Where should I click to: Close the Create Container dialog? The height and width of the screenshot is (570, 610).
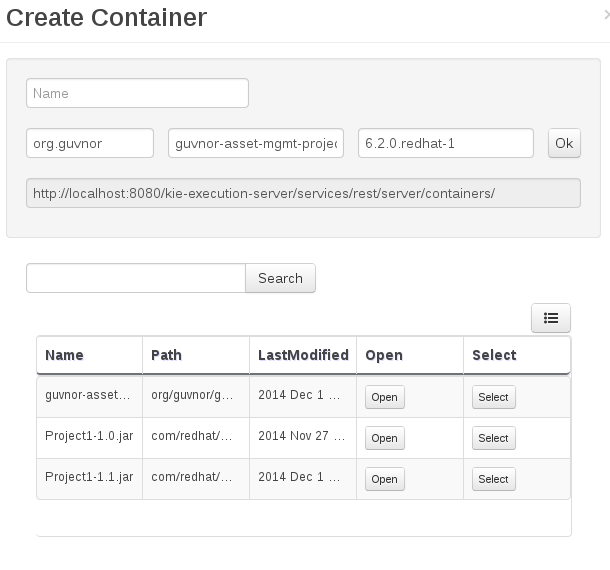[x=607, y=15]
